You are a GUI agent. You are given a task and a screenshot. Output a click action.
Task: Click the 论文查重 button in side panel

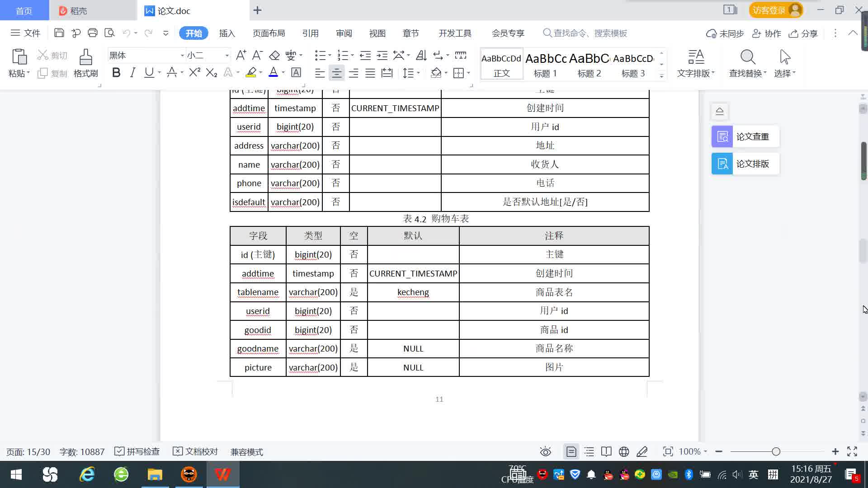(745, 136)
